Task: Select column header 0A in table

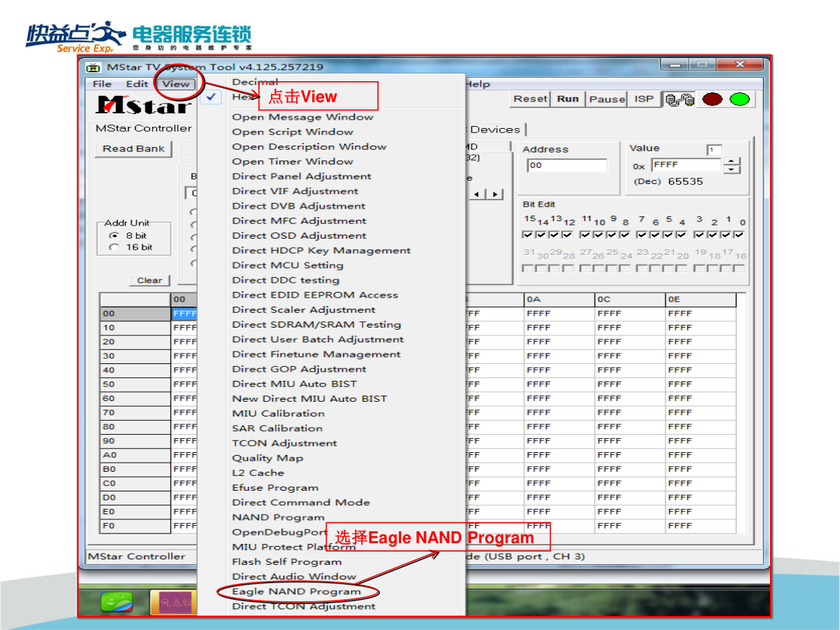Action: pos(559,300)
